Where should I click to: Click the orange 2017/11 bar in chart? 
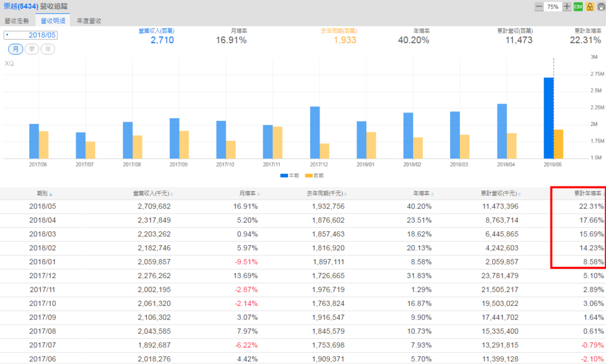click(x=278, y=143)
